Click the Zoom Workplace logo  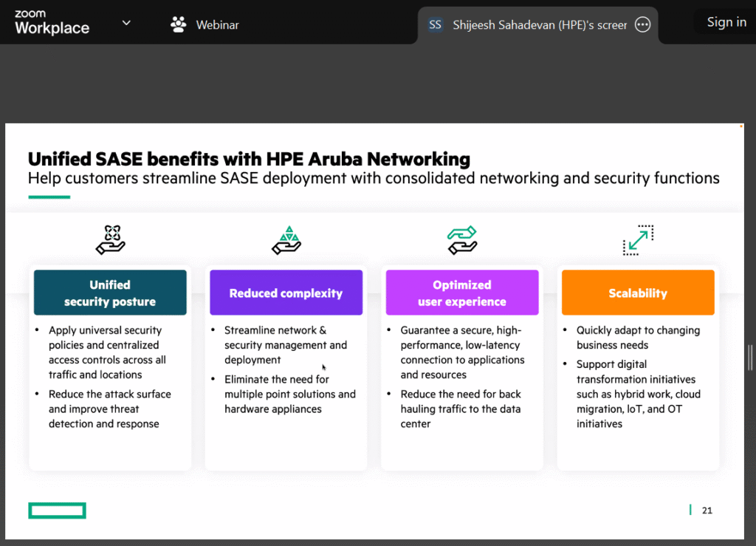pyautogui.click(x=52, y=22)
